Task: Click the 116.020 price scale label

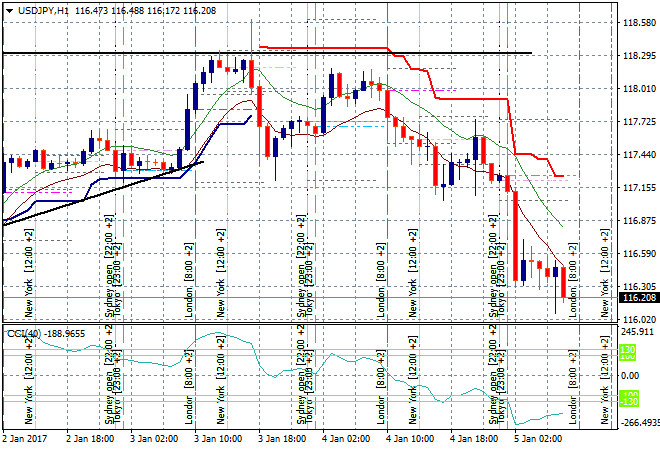Action: [x=638, y=319]
